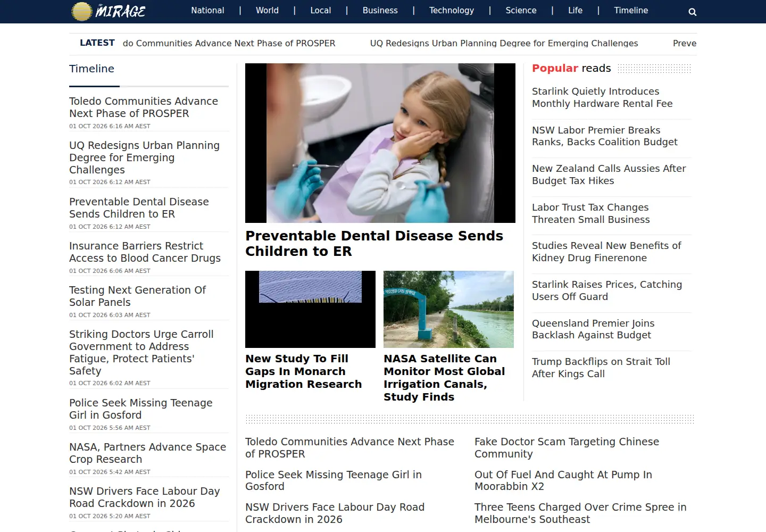This screenshot has width=766, height=532.
Task: Open timeline item Testing Next Generation Of Solar Panels
Action: click(137, 296)
